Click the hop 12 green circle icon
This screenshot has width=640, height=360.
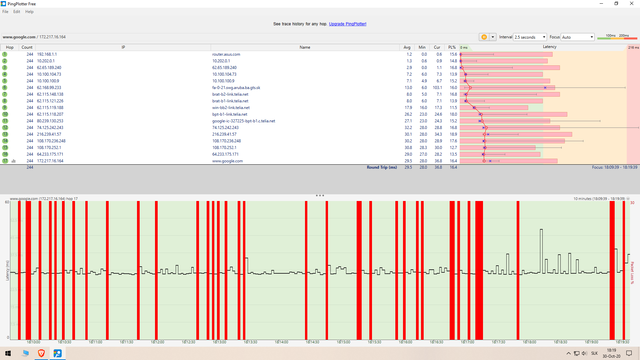click(5, 128)
